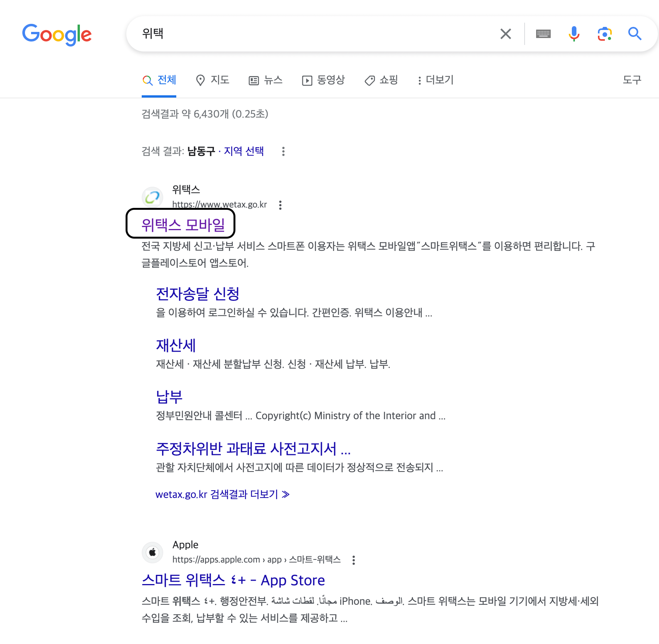Open the 납부 sitelink
Screen dimensions: 659x644
[x=169, y=397]
